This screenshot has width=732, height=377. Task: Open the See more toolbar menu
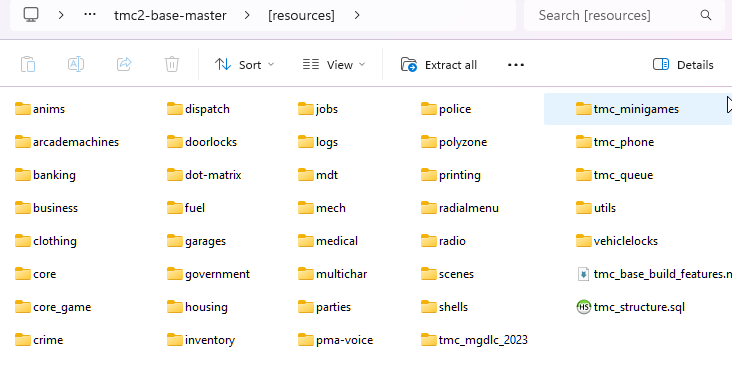(516, 64)
